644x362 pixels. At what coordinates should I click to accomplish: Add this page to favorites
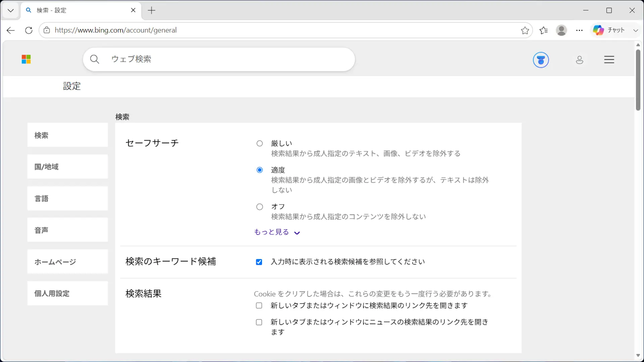pyautogui.click(x=525, y=30)
